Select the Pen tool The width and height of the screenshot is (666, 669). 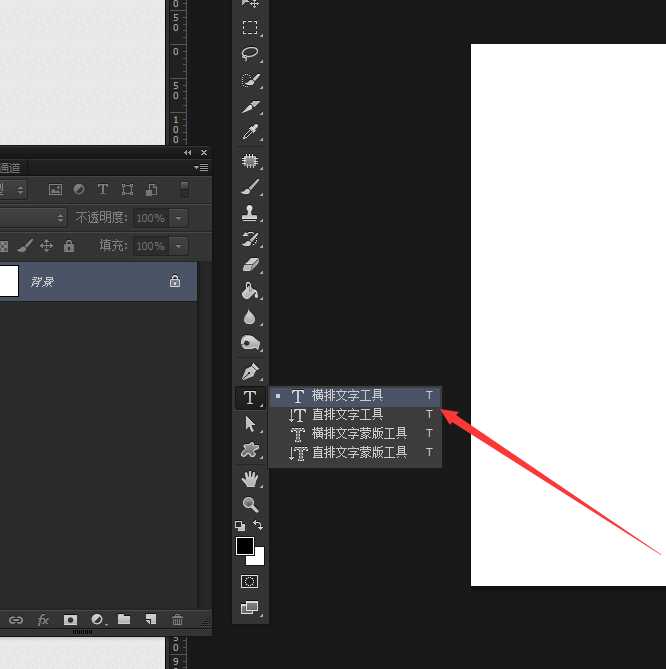point(250,371)
